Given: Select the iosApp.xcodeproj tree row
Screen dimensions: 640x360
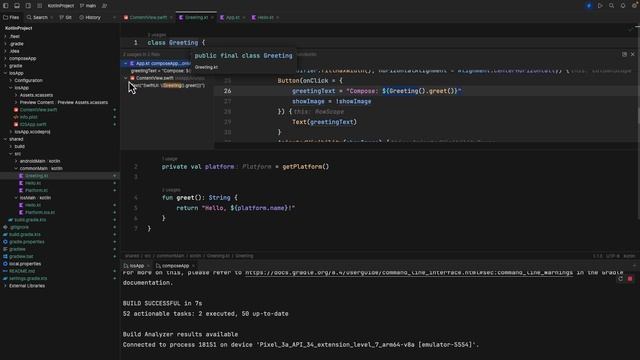Looking at the screenshot, I should (59, 132).
